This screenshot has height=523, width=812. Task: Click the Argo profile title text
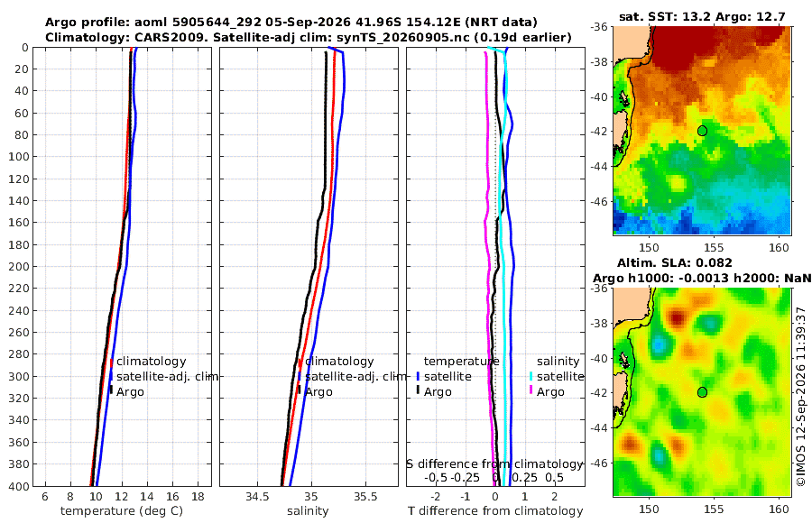pos(291,23)
